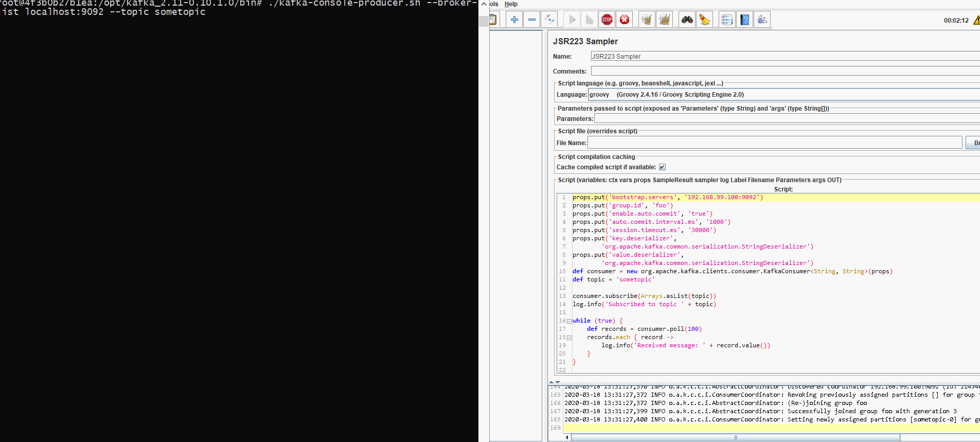Click the Collapse All minus icon

532,20
